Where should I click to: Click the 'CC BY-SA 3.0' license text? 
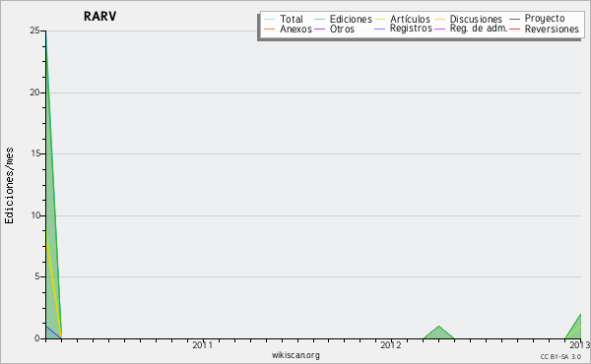pyautogui.click(x=560, y=357)
